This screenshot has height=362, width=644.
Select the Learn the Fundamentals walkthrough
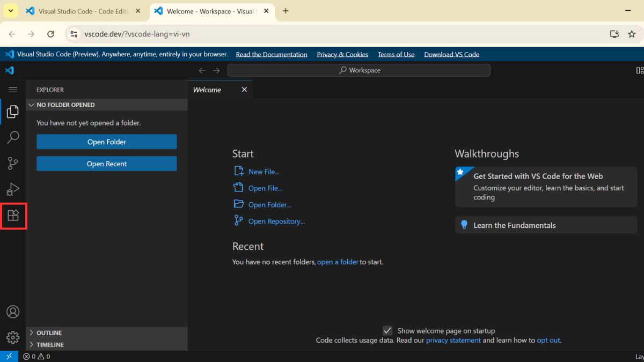click(514, 225)
